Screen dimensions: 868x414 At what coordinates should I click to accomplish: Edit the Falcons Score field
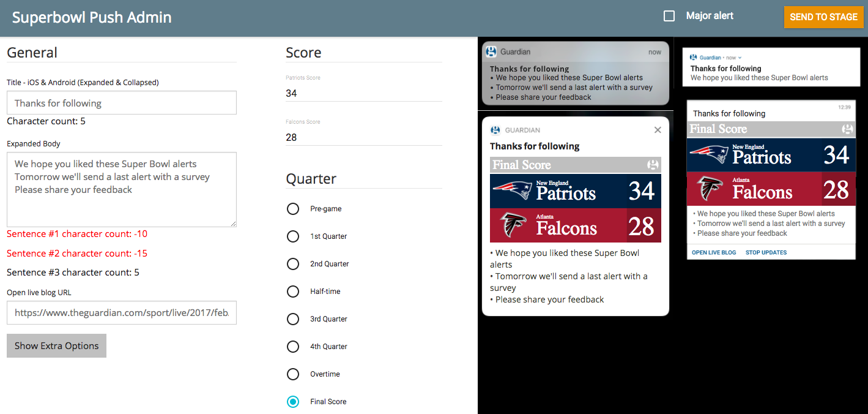364,137
